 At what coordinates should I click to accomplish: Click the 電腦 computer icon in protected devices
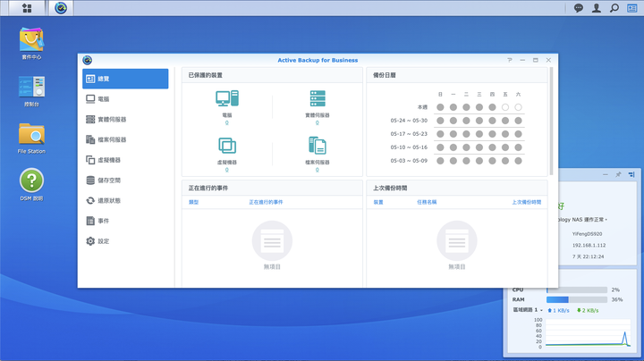pos(226,98)
